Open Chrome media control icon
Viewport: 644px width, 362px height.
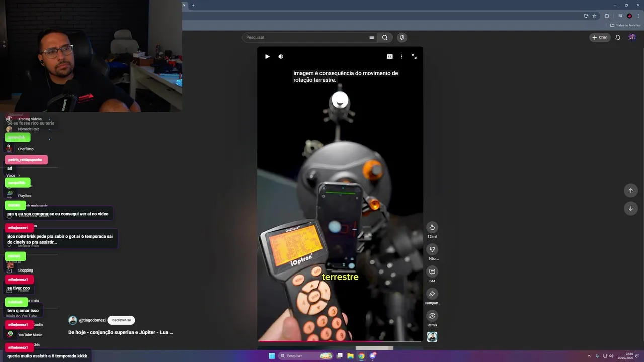620,16
